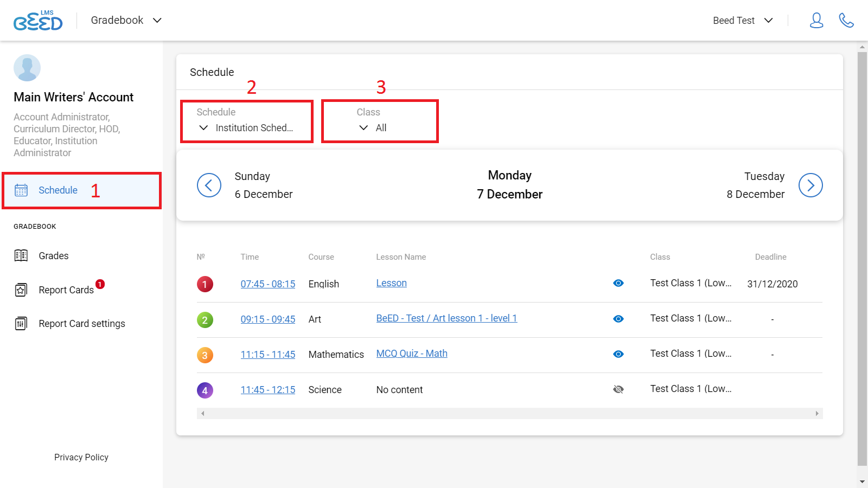
Task: Click the Report Cards star icon
Action: [x=21, y=290]
